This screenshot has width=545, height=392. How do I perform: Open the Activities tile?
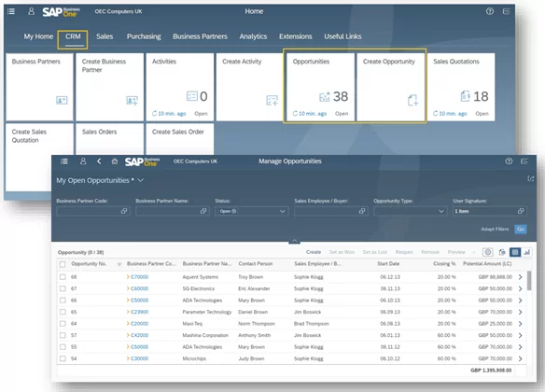[180, 87]
